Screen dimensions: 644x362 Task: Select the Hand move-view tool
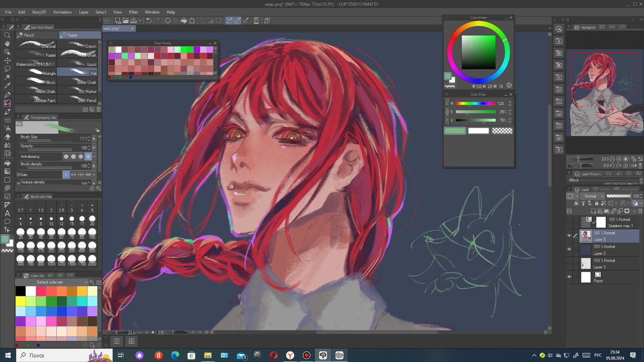coord(7,43)
